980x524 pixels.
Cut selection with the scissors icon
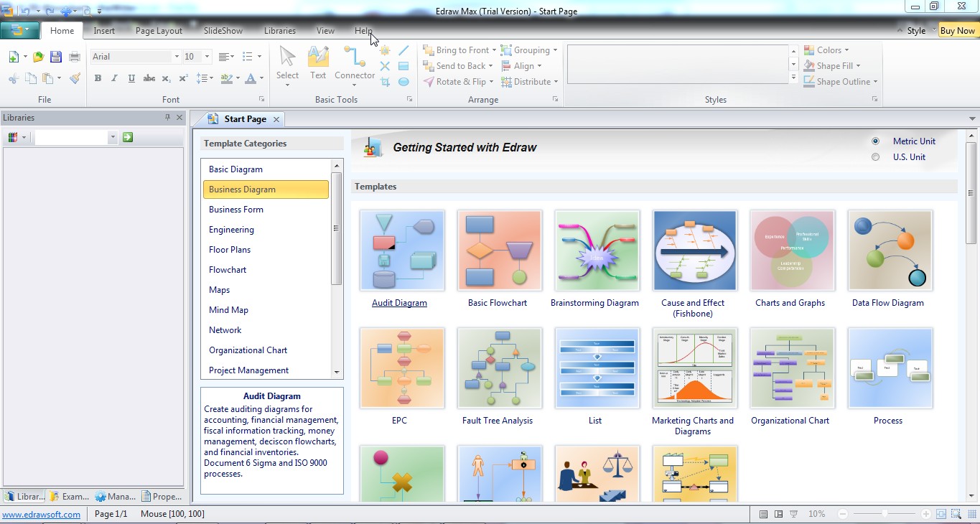pos(14,78)
